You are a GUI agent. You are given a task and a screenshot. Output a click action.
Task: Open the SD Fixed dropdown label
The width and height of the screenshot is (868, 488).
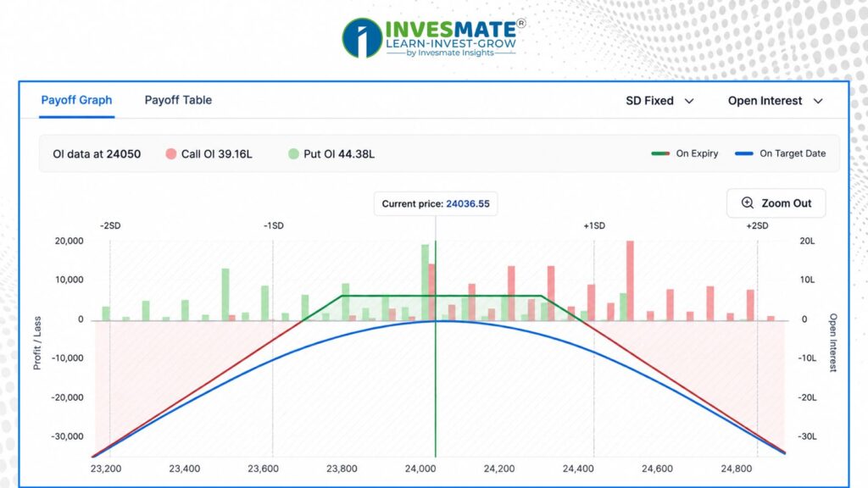point(649,101)
